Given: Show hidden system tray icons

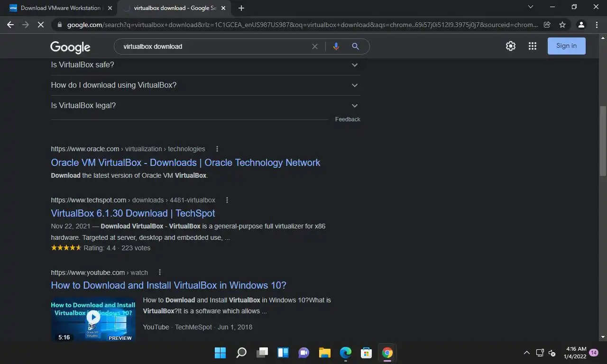Looking at the screenshot, I should [526, 353].
